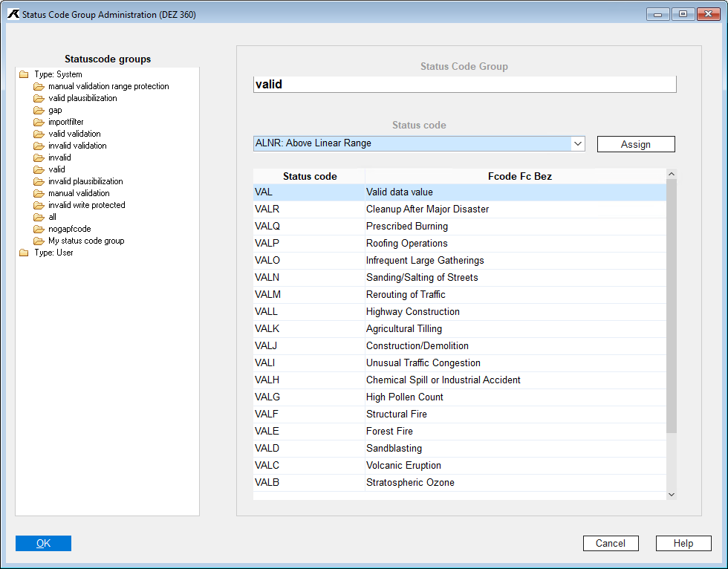This screenshot has height=569, width=728.
Task: Open Help for this dialog
Action: (683, 543)
